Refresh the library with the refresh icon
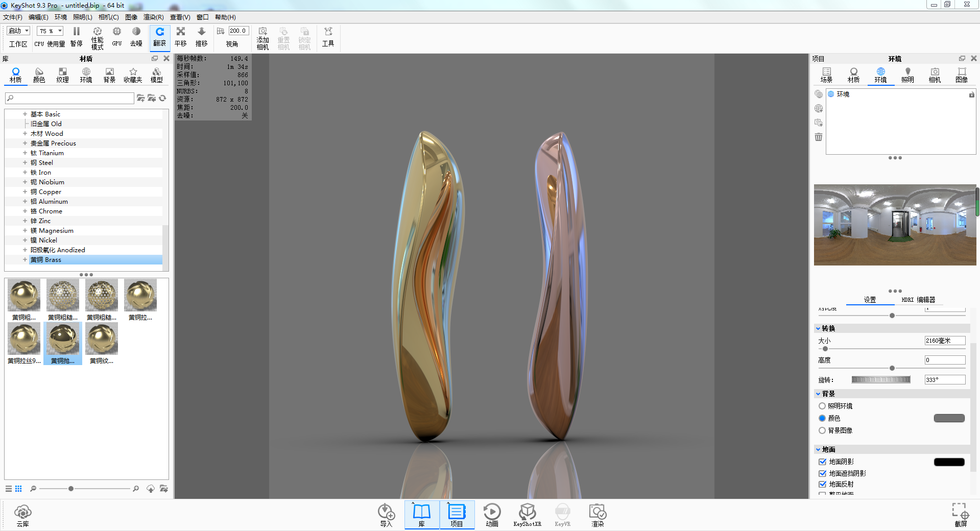 click(162, 98)
